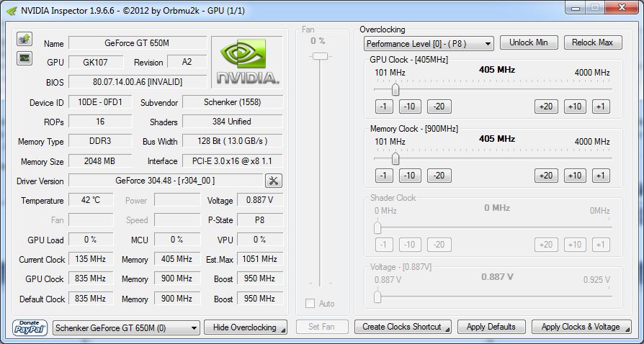Screen dimensions: 644x344
Task: Increase Memory Clock by 10 MHz
Action: tap(575, 176)
